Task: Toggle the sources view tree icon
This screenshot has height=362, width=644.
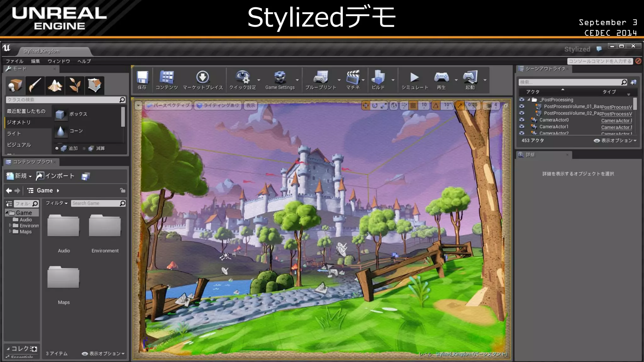Action: (9, 204)
